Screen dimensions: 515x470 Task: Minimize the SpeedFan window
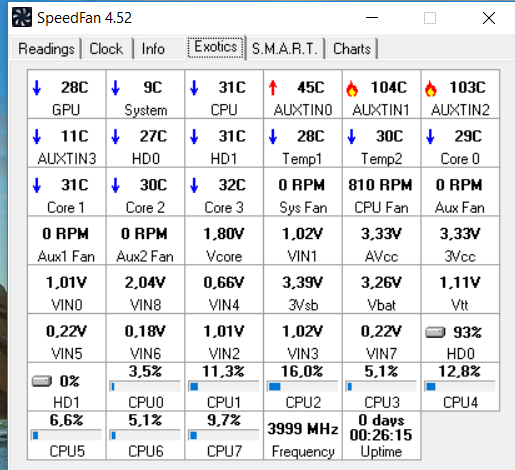(x=372, y=18)
